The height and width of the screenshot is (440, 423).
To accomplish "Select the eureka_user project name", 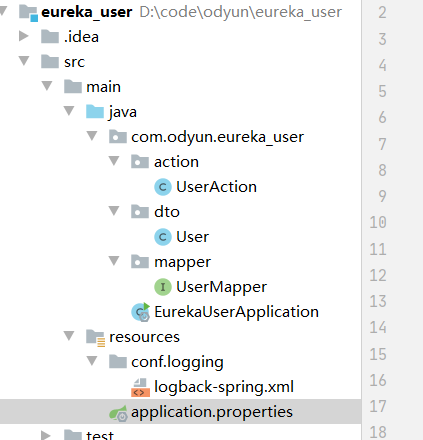I will 87,12.
